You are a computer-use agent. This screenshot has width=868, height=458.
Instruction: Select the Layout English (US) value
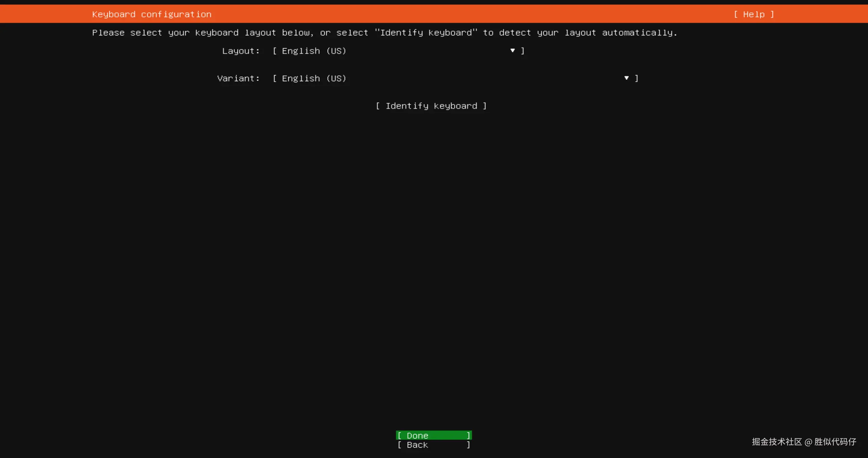314,51
